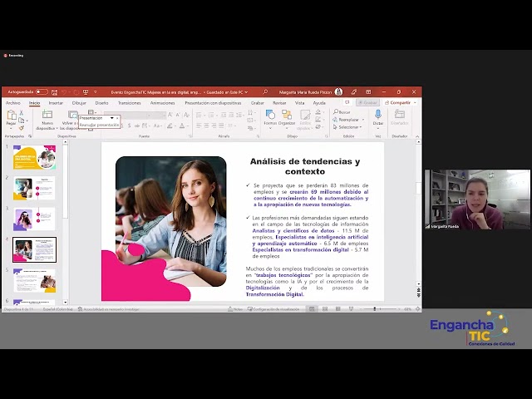Switch to reading view icon
532x399 pixels.
click(338, 309)
